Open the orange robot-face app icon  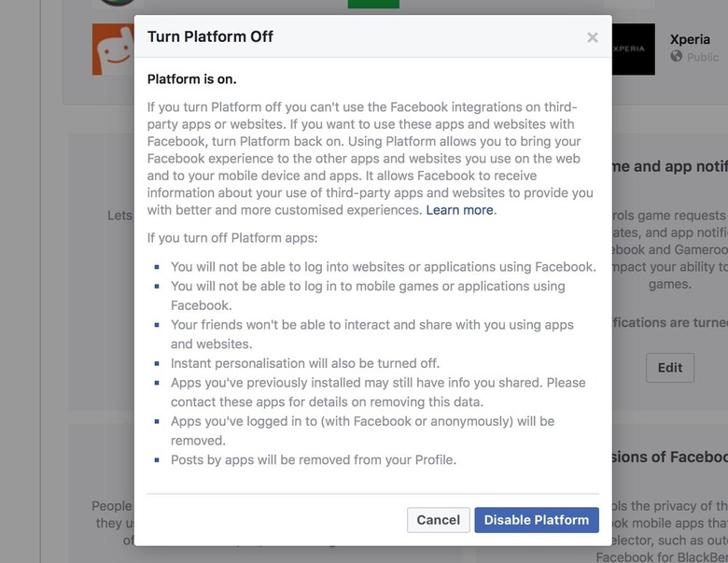(113, 49)
